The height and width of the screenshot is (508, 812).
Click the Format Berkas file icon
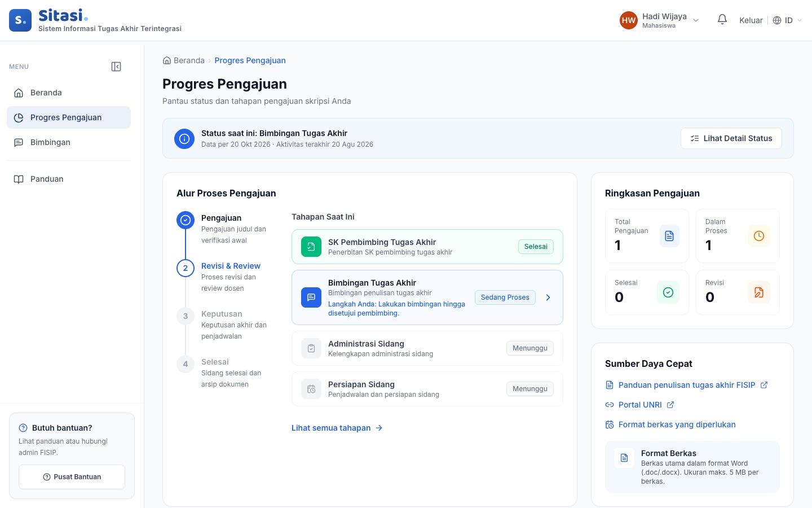point(624,458)
